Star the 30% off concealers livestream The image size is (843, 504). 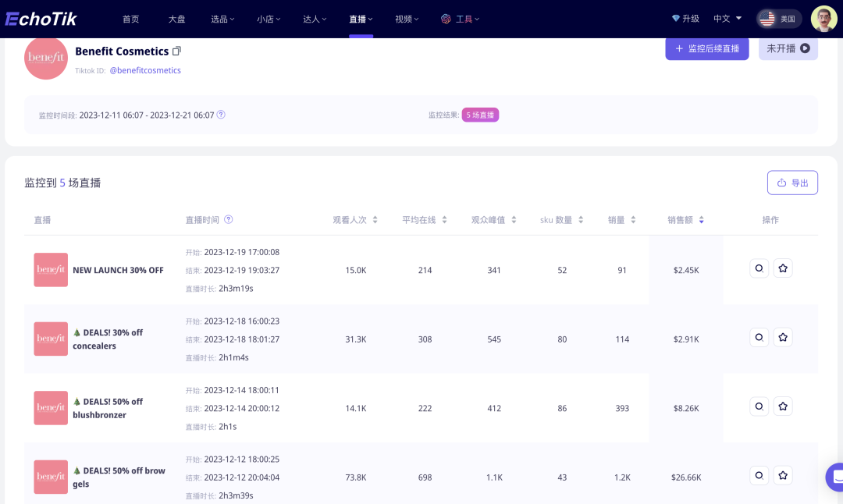coord(783,338)
